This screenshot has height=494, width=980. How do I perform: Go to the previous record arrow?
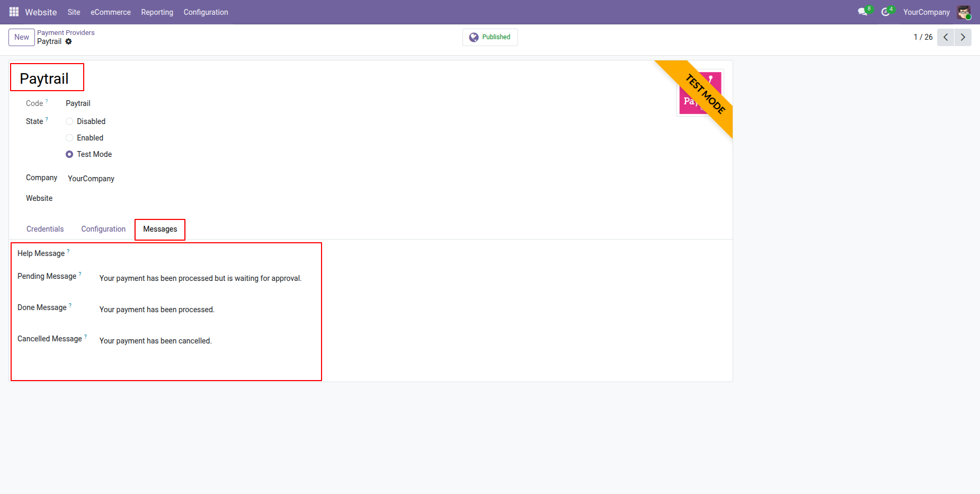pyautogui.click(x=946, y=37)
